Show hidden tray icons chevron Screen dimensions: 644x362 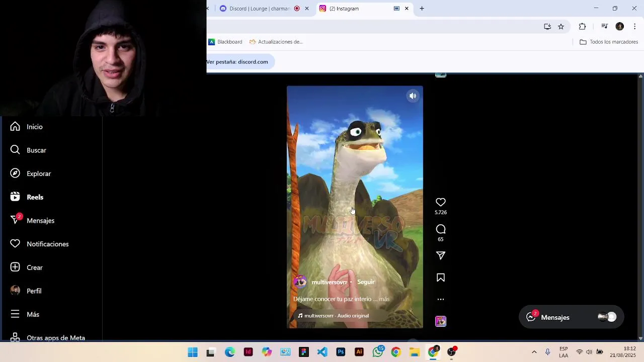coord(534,352)
